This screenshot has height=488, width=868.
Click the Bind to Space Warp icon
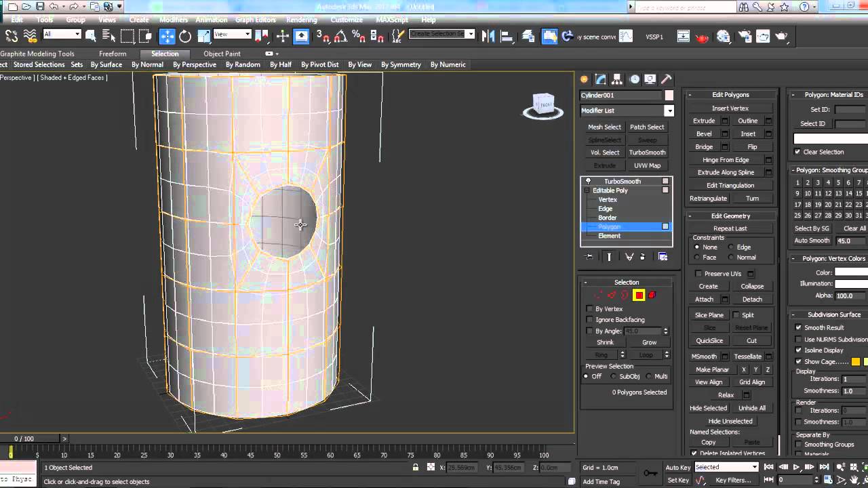[x=30, y=36]
